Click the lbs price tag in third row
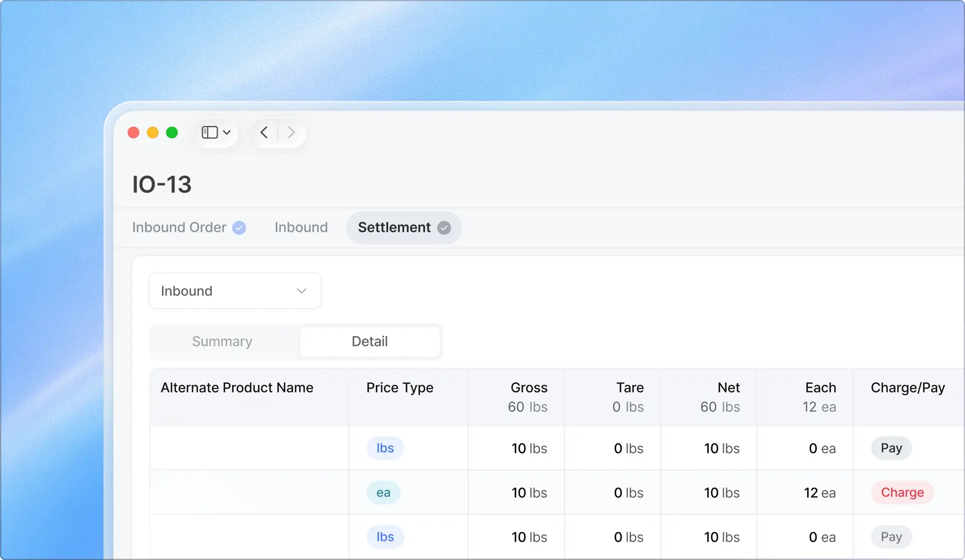This screenshot has width=965, height=560. pos(385,537)
